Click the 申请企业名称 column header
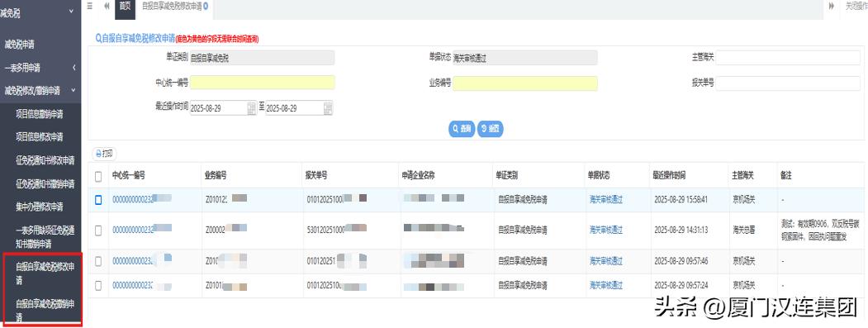 [419, 176]
